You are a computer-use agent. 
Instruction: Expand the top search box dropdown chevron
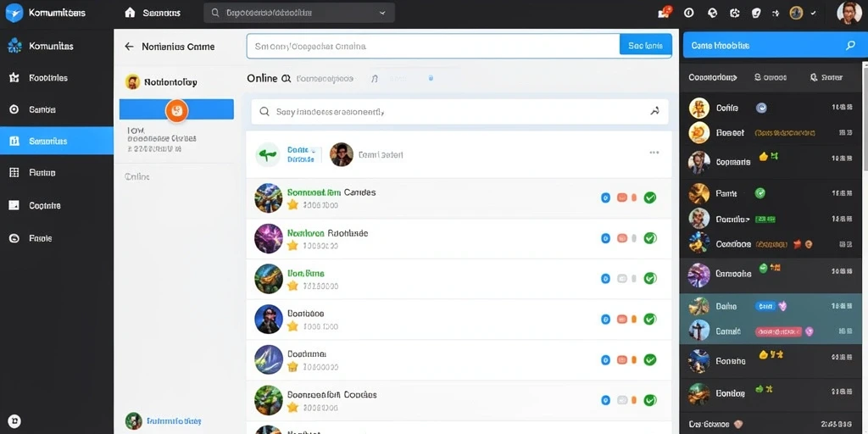click(x=382, y=13)
